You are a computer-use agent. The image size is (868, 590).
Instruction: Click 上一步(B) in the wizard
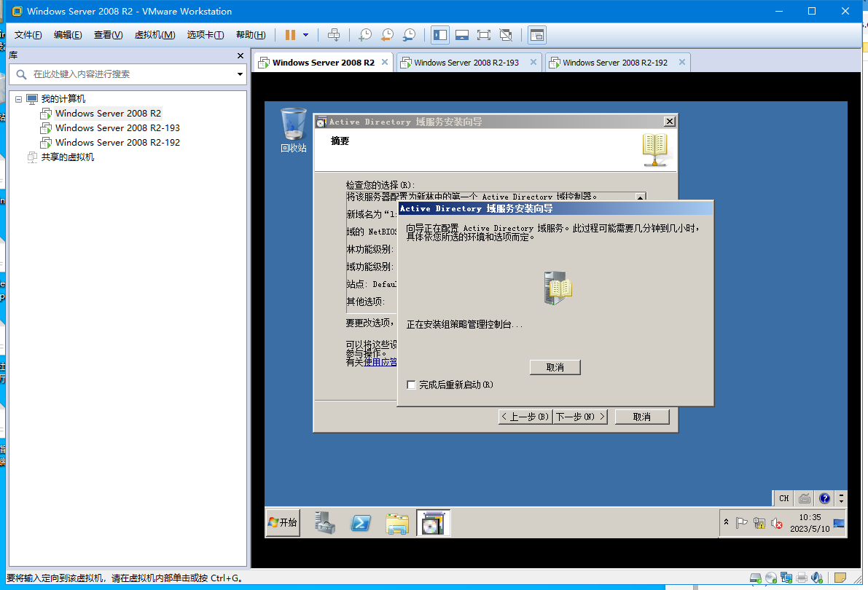[x=525, y=417]
